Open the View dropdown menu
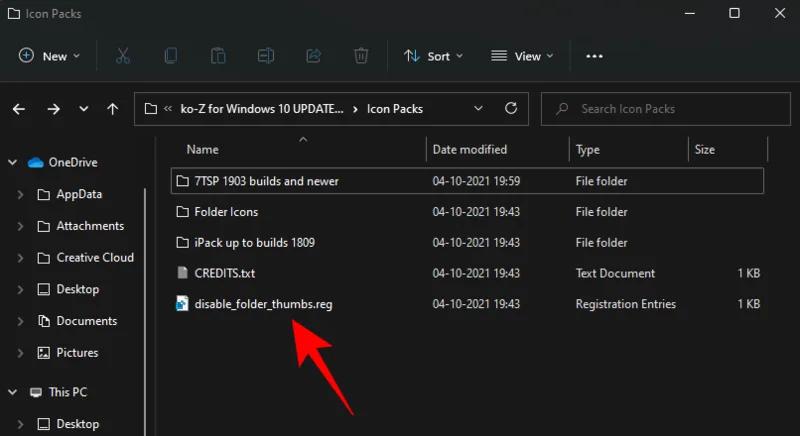 tap(522, 56)
